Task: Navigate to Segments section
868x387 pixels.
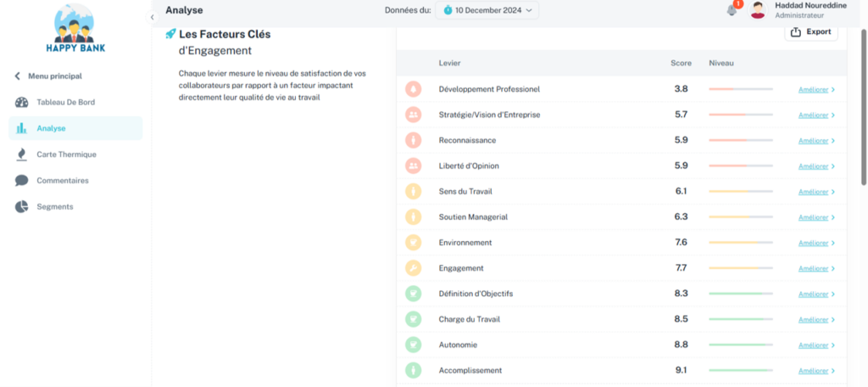Action: pos(54,206)
